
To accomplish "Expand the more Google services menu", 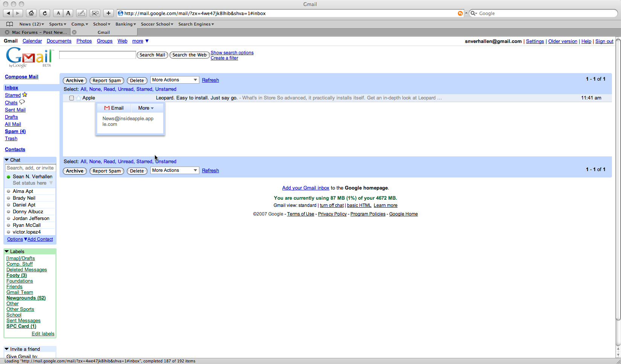I will [141, 41].
